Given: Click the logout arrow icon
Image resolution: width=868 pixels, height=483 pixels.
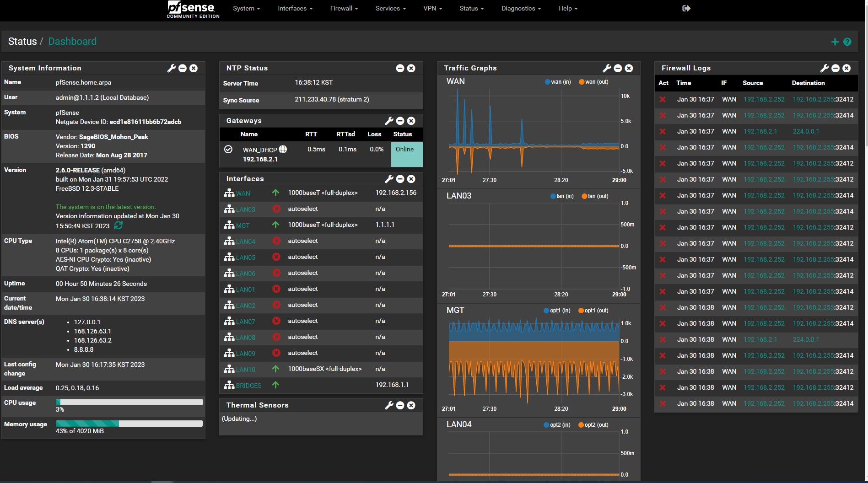Looking at the screenshot, I should click(x=686, y=8).
